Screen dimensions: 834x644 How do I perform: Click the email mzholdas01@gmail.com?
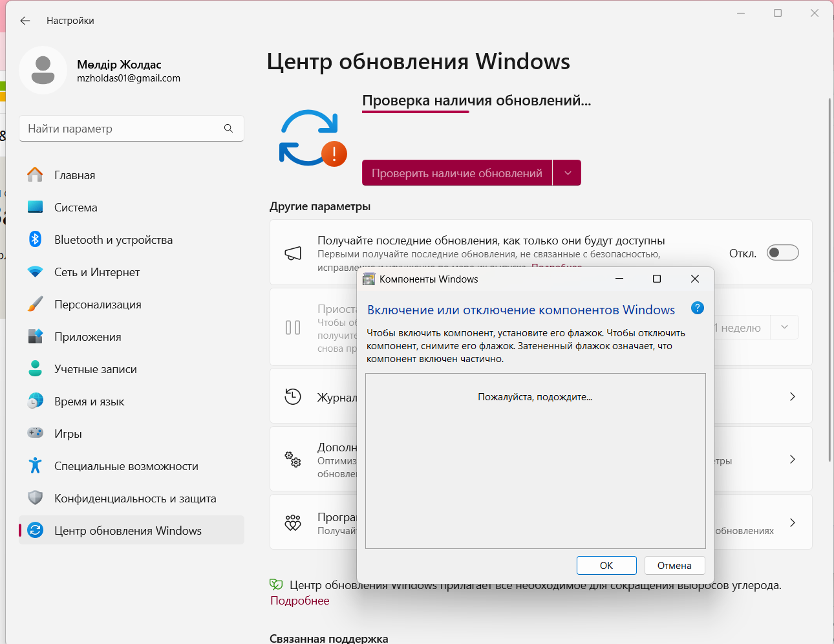(x=129, y=78)
